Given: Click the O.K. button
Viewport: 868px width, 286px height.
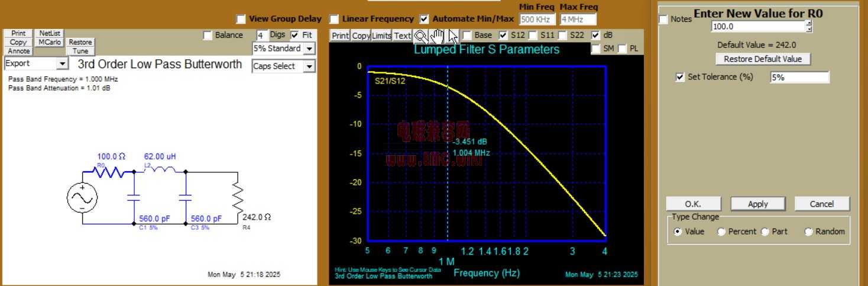Looking at the screenshot, I should click(x=692, y=204).
